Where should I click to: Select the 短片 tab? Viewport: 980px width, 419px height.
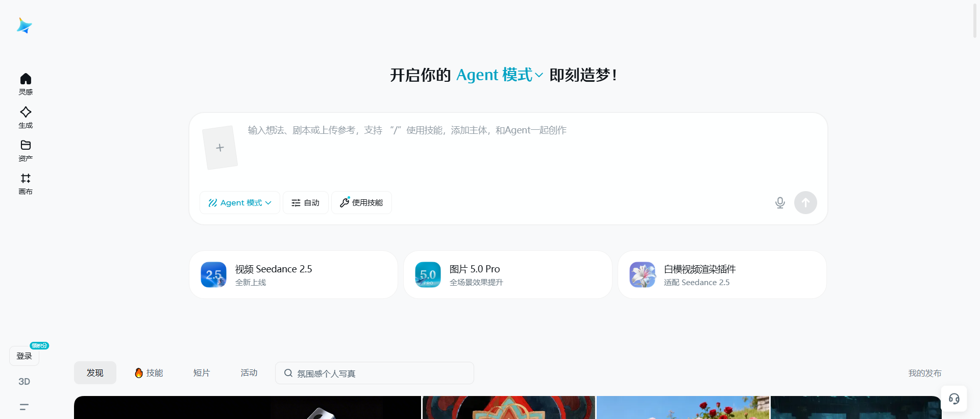coord(202,373)
